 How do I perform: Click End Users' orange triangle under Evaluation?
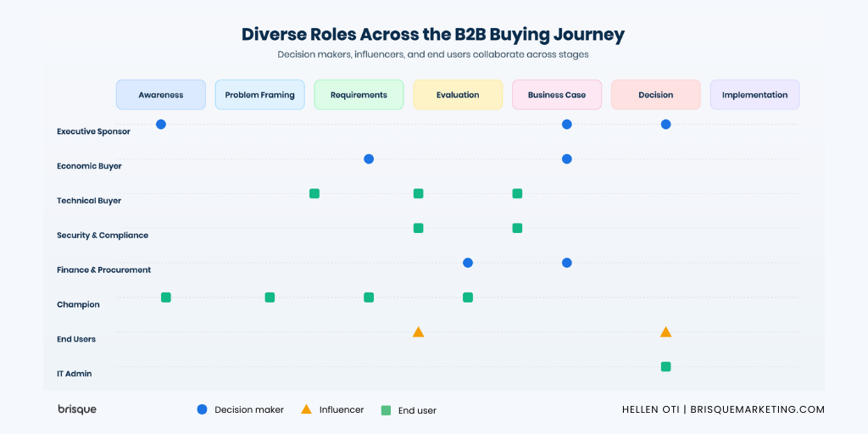coord(418,332)
